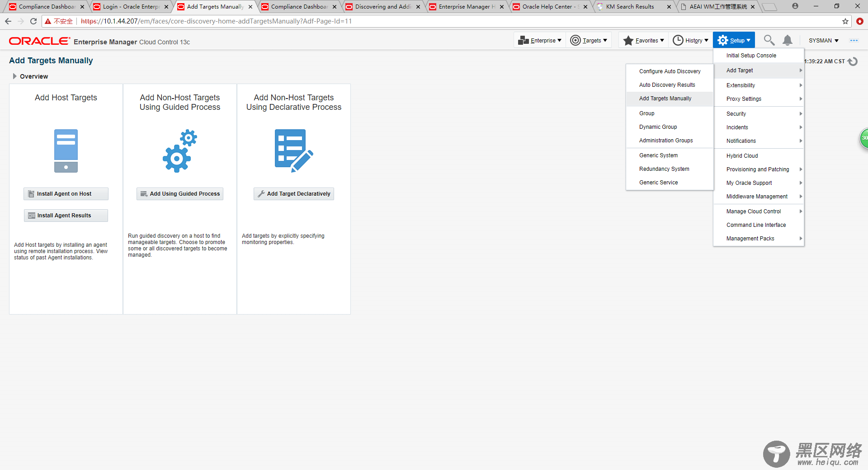Expand the Security submenu
The height and width of the screenshot is (470, 868).
coord(759,114)
